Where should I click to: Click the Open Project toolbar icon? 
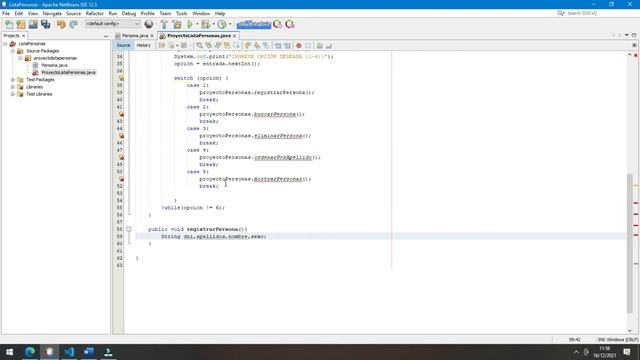[33, 24]
